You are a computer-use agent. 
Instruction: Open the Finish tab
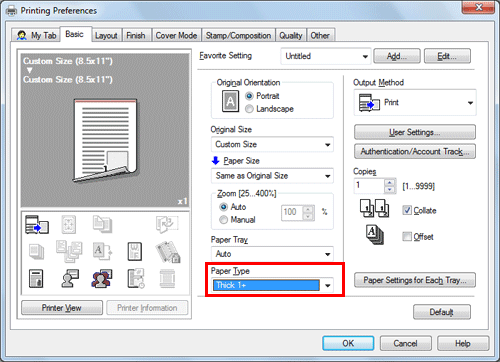coord(136,35)
